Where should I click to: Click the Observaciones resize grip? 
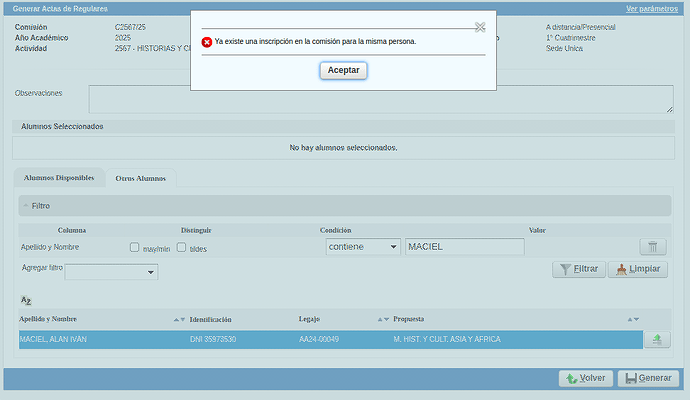(x=669, y=109)
